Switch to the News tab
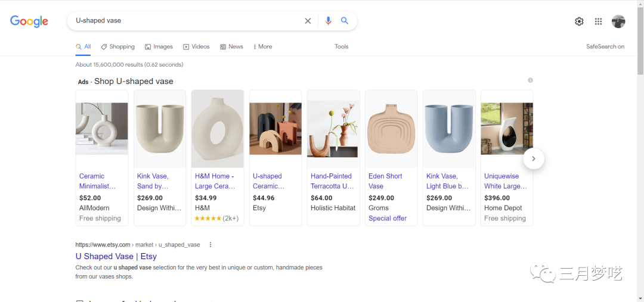The image size is (644, 302). coord(231,47)
